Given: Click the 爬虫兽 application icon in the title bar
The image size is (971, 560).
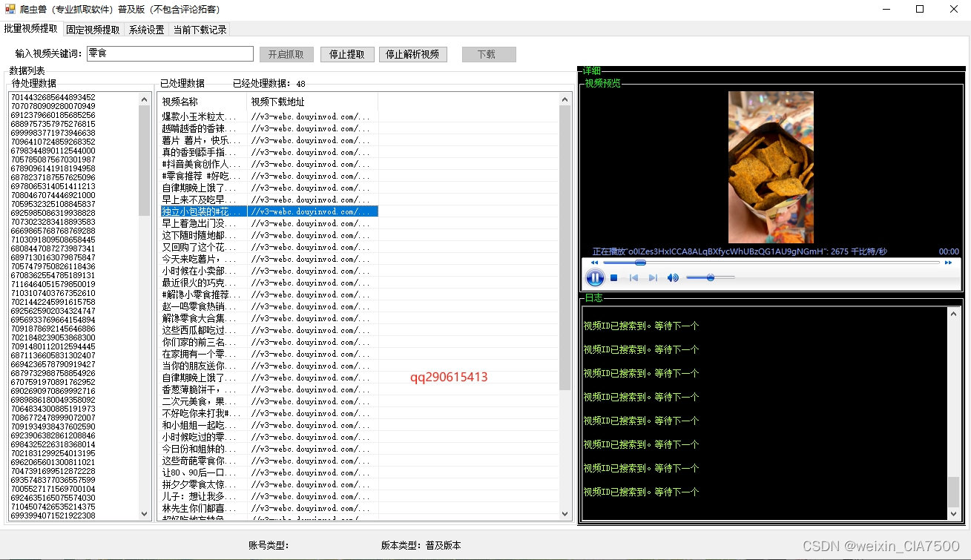Looking at the screenshot, I should (8, 9).
